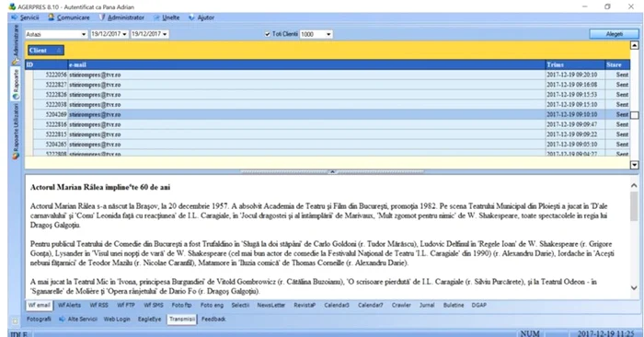Click the timestamp 2017-12-19 09:16:08

click(x=571, y=85)
